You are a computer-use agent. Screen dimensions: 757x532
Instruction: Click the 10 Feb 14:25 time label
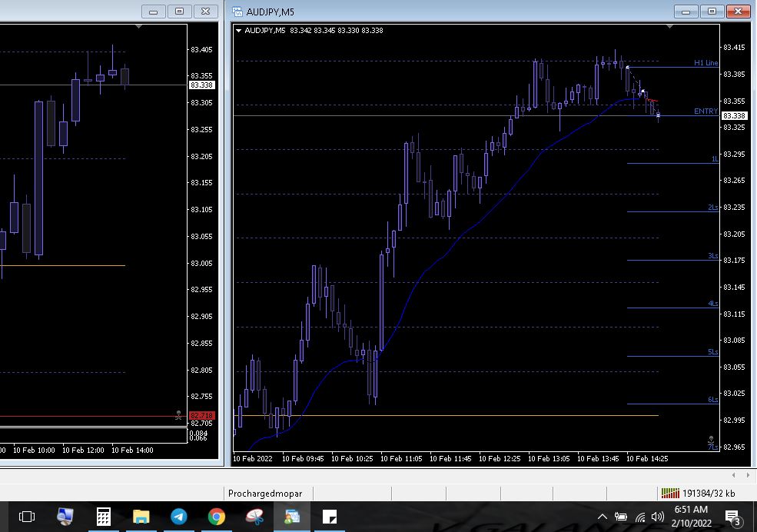[x=647, y=459]
